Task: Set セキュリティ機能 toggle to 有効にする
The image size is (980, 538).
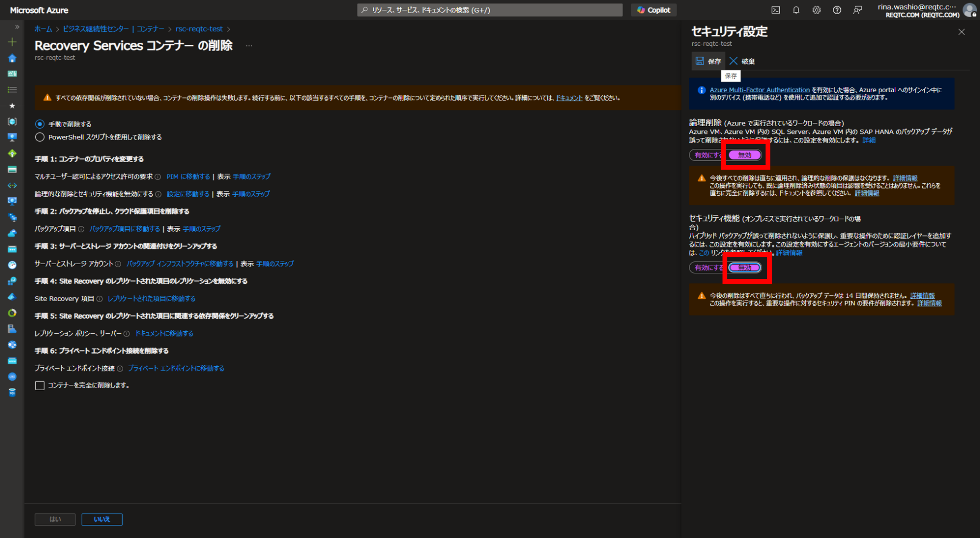Action: click(x=708, y=268)
